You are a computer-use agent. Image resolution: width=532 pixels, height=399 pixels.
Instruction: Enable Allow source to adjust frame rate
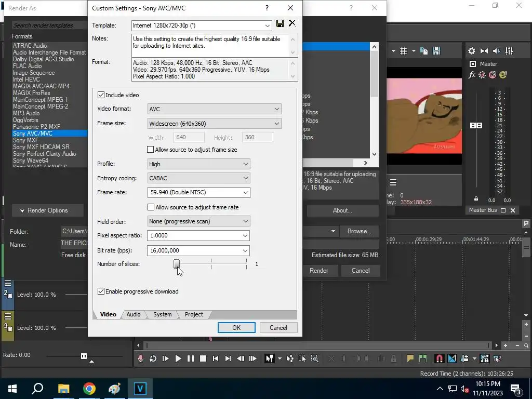(x=151, y=207)
